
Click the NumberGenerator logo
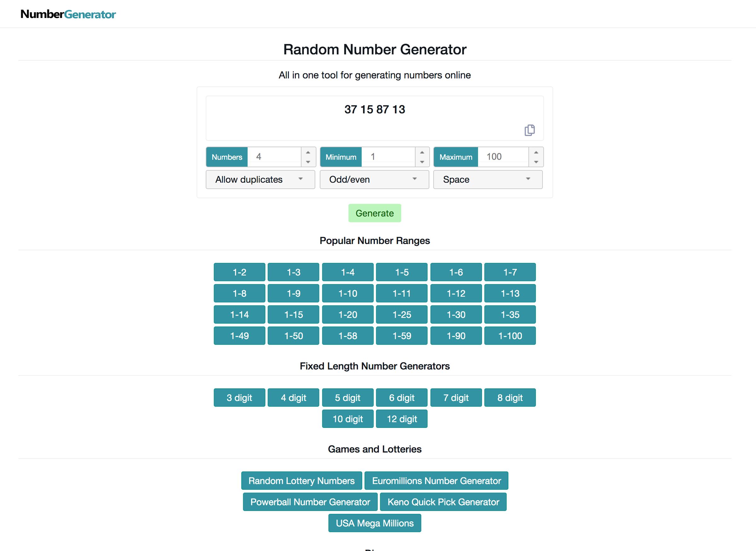(68, 14)
